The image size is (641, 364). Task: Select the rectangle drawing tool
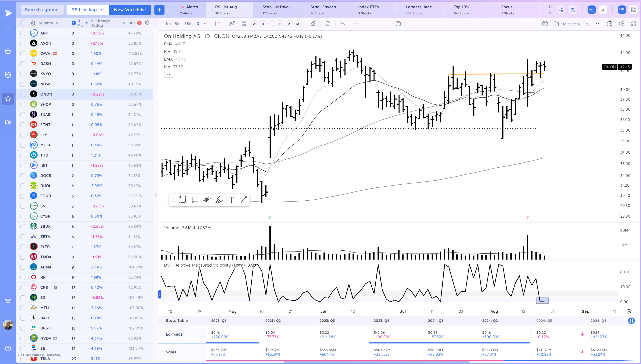tap(183, 199)
